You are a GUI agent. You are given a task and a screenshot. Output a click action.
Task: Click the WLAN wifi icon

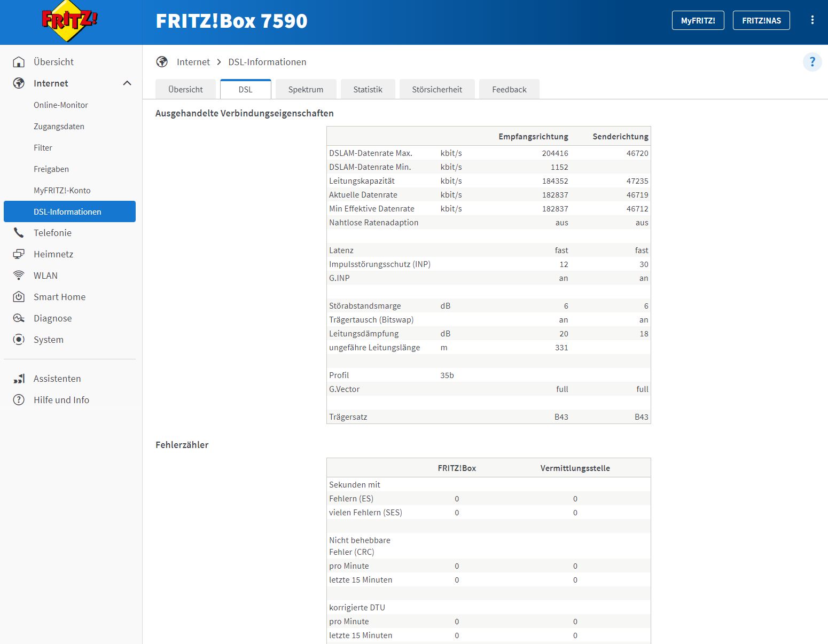pyautogui.click(x=19, y=276)
